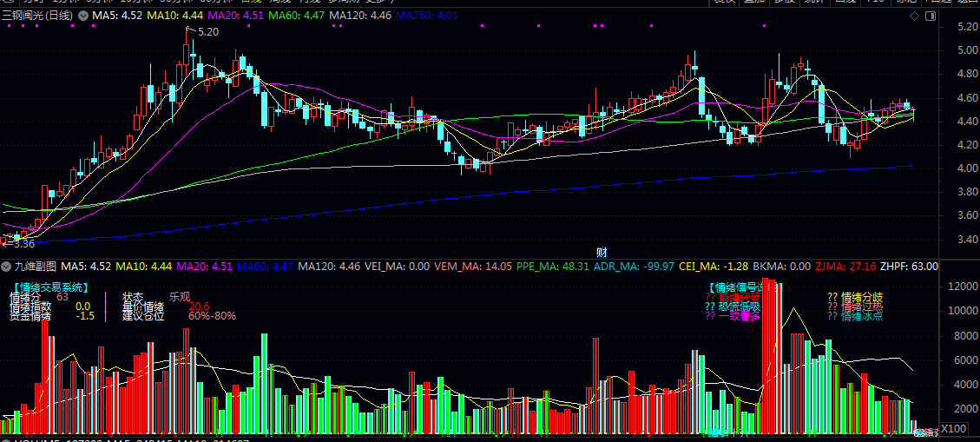Open the round menu icon before 九维副图
This screenshot has width=980, height=442.
pos(8,267)
